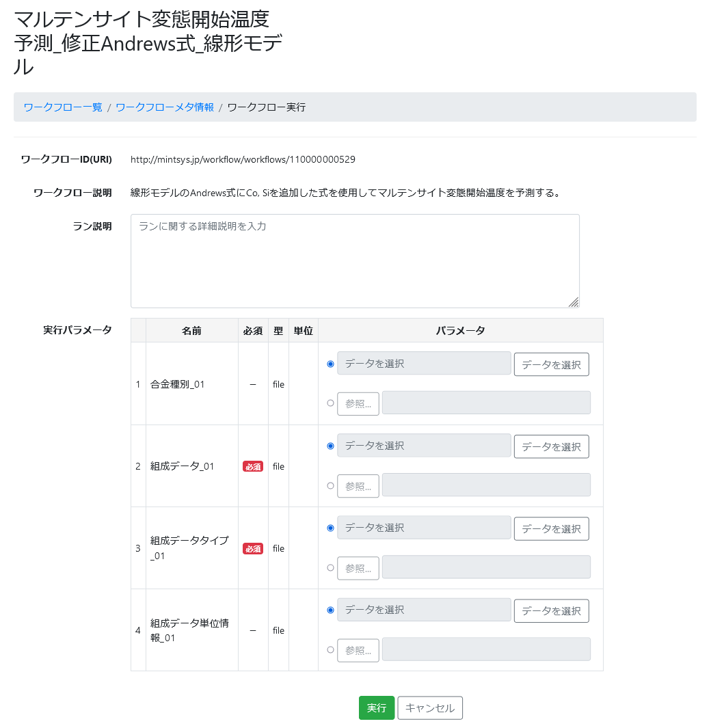711x728 pixels.
Task: Click the データを選択 button for 組成データ_01
Action: 551,446
